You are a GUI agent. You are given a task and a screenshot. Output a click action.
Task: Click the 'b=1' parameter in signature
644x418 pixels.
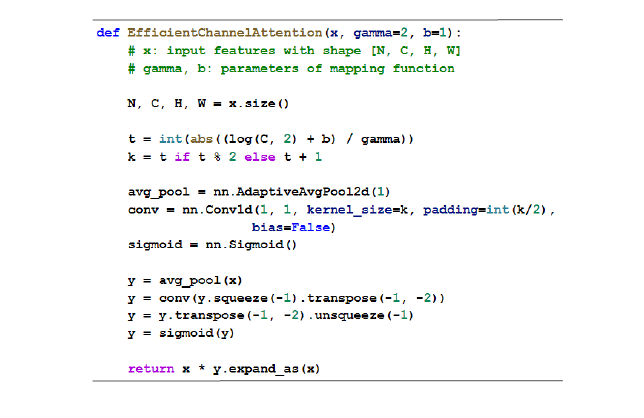435,32
